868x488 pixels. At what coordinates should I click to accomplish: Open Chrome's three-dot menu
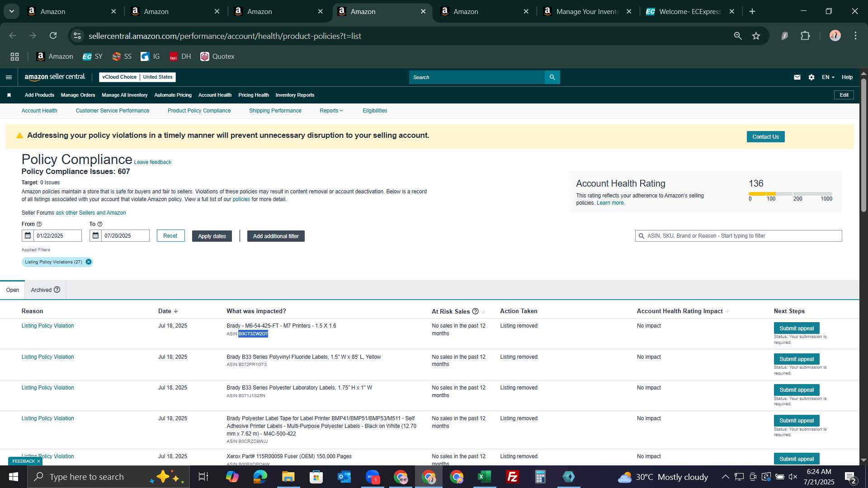coord(855,36)
